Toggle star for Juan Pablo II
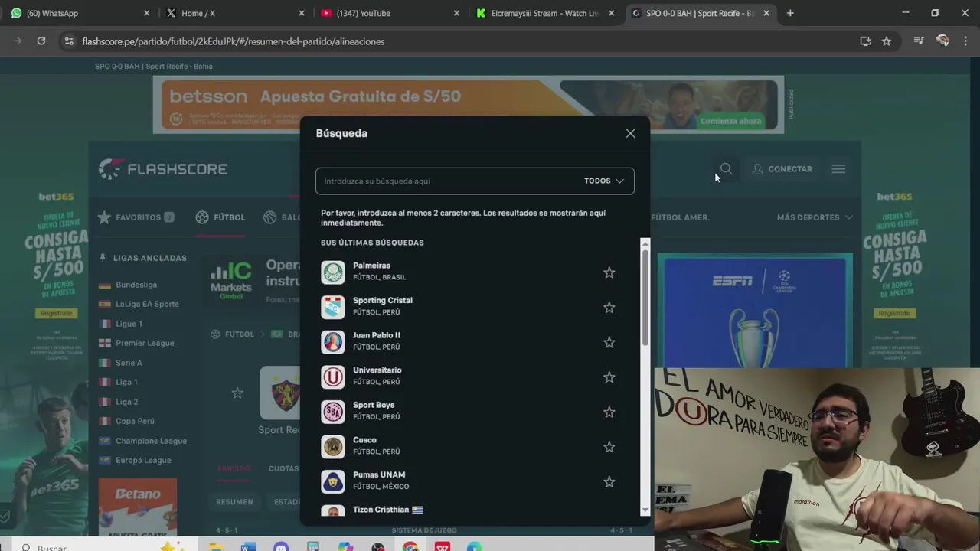 click(609, 342)
